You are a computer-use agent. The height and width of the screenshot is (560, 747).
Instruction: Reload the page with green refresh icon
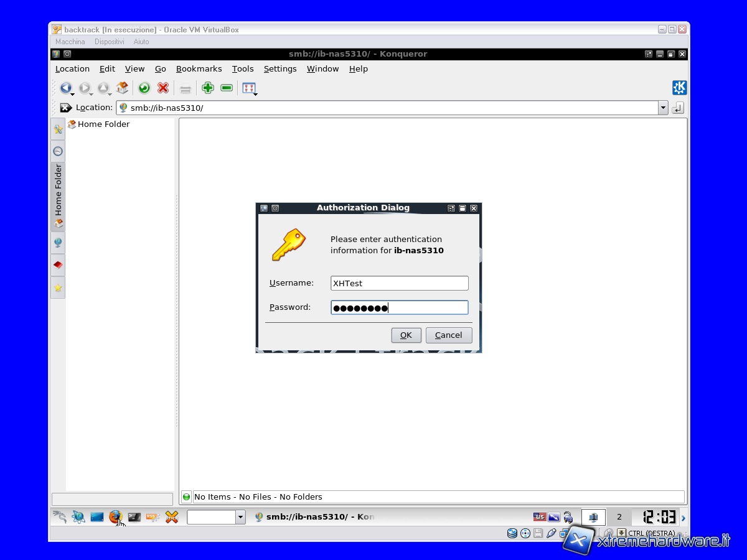click(x=144, y=88)
